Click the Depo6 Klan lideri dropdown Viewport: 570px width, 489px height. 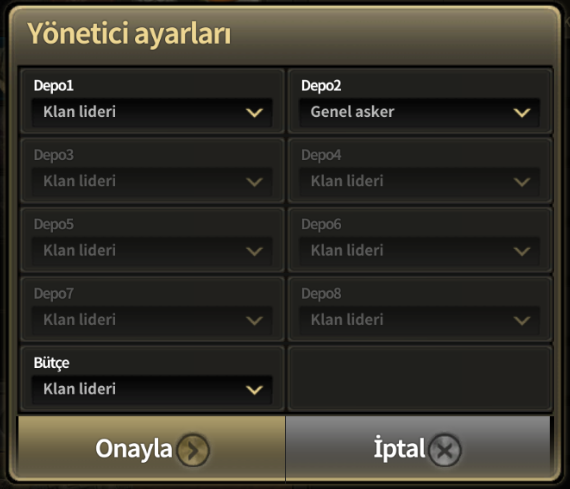pyautogui.click(x=419, y=251)
